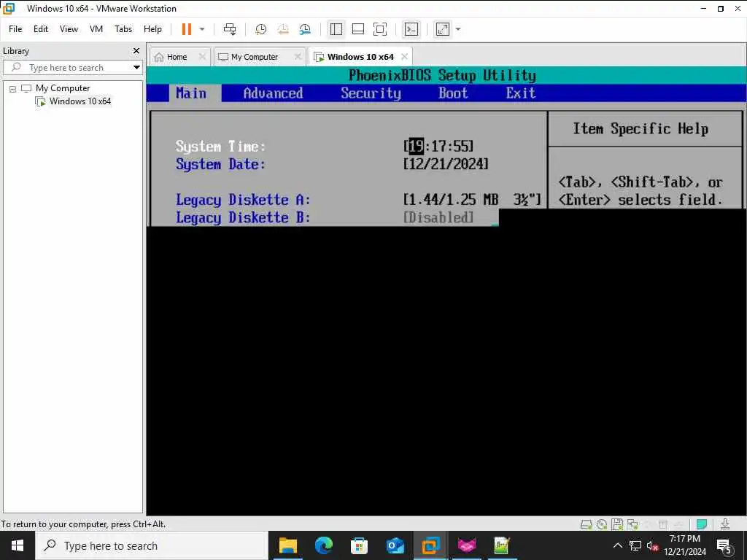Screen dimensions: 747x560
Task: Click the green message log icon
Action: pos(701,524)
